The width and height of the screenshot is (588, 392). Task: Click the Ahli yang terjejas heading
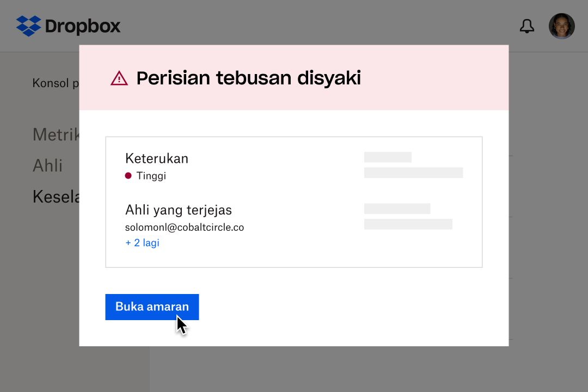[x=179, y=210]
